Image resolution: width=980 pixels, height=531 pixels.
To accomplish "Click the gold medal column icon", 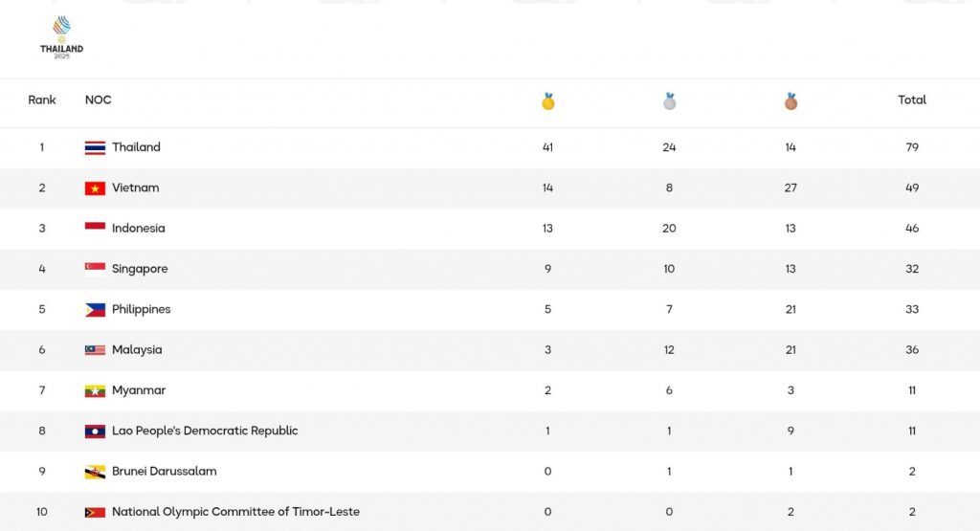I will click(548, 101).
